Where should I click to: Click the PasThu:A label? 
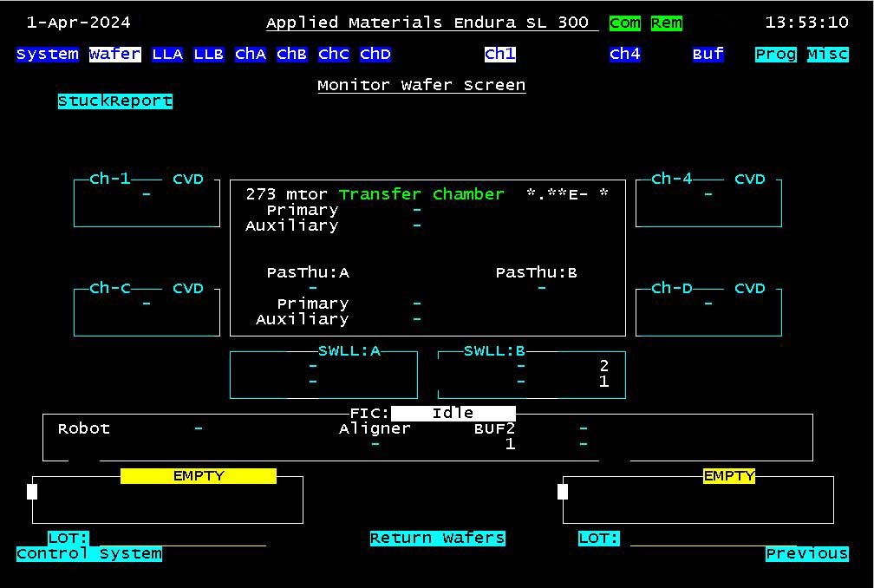click(x=309, y=272)
